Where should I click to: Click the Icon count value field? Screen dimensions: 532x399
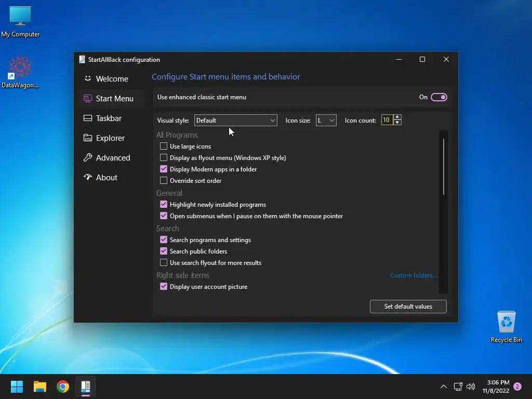[387, 120]
